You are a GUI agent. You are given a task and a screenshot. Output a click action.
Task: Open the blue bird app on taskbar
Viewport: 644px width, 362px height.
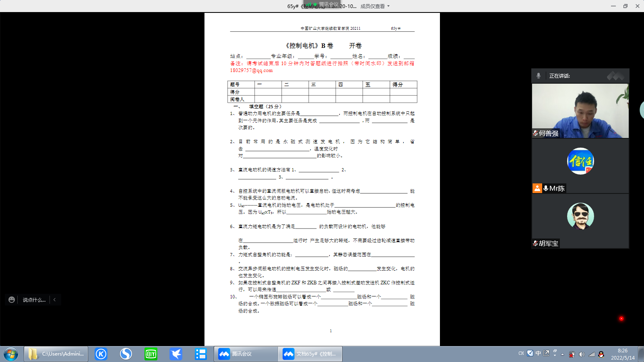[x=176, y=354]
